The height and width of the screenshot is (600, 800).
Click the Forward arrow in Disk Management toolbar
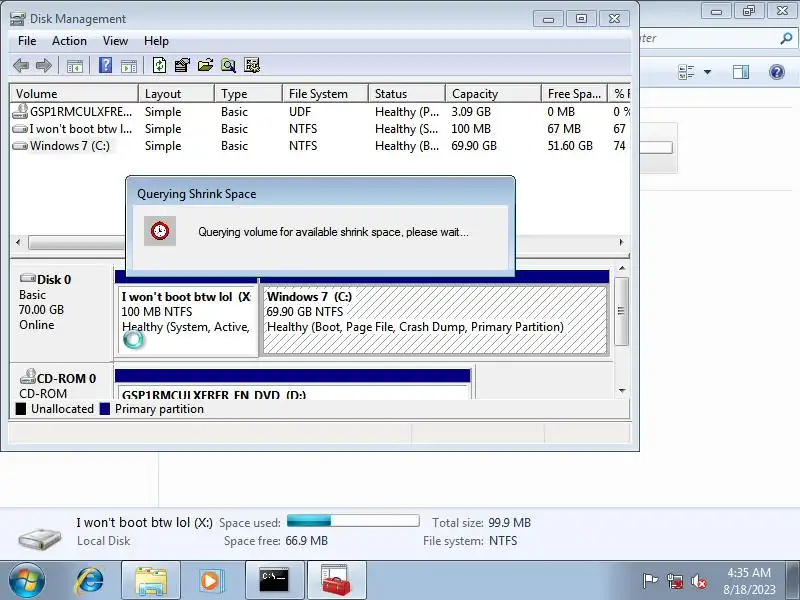pos(44,65)
